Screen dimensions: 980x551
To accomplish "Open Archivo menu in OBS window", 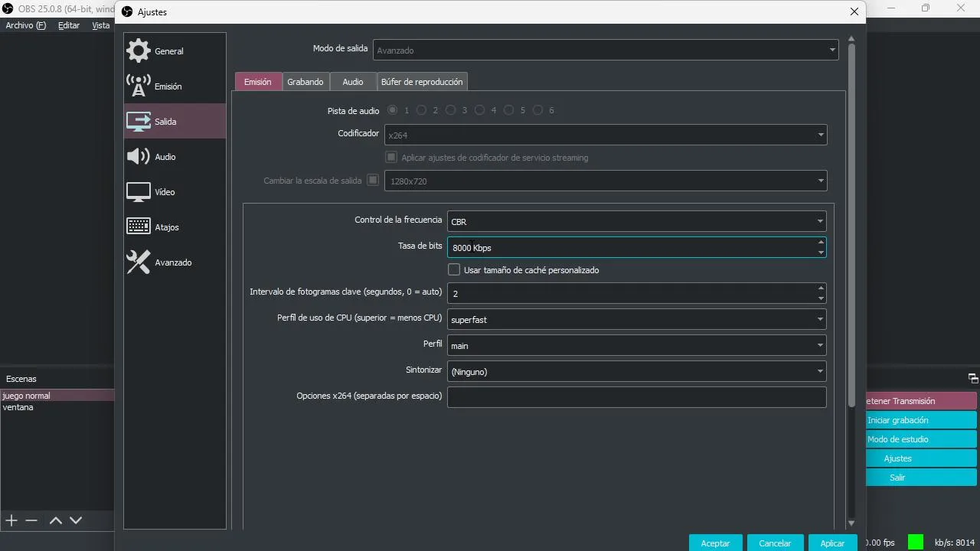I will [25, 25].
